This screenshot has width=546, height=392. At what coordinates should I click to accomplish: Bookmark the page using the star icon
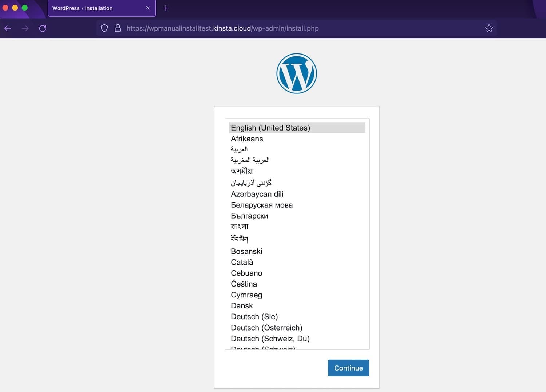(x=489, y=28)
